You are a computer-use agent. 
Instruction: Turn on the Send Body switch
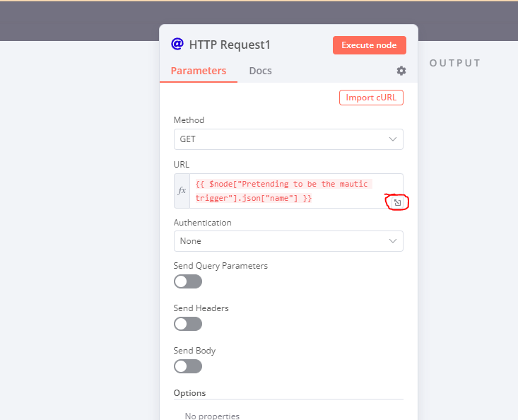tap(188, 366)
